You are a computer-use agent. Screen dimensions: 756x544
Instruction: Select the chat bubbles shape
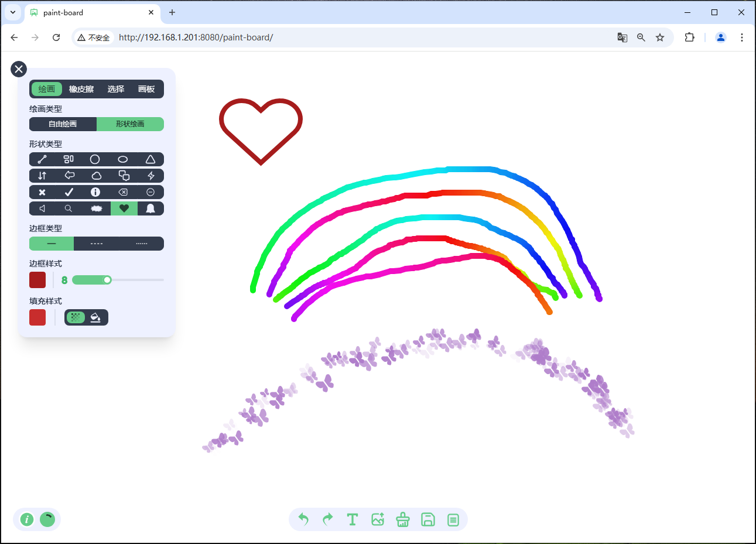point(124,176)
